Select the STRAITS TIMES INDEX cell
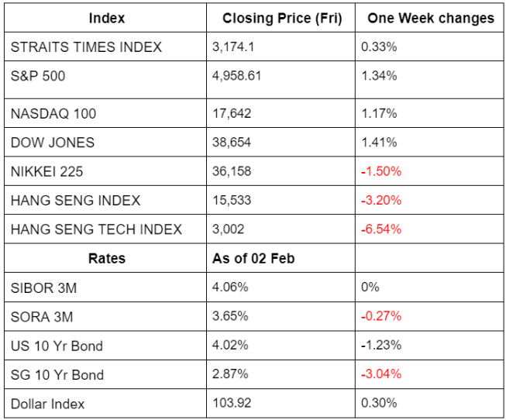The width and height of the screenshot is (506, 420). point(87,47)
